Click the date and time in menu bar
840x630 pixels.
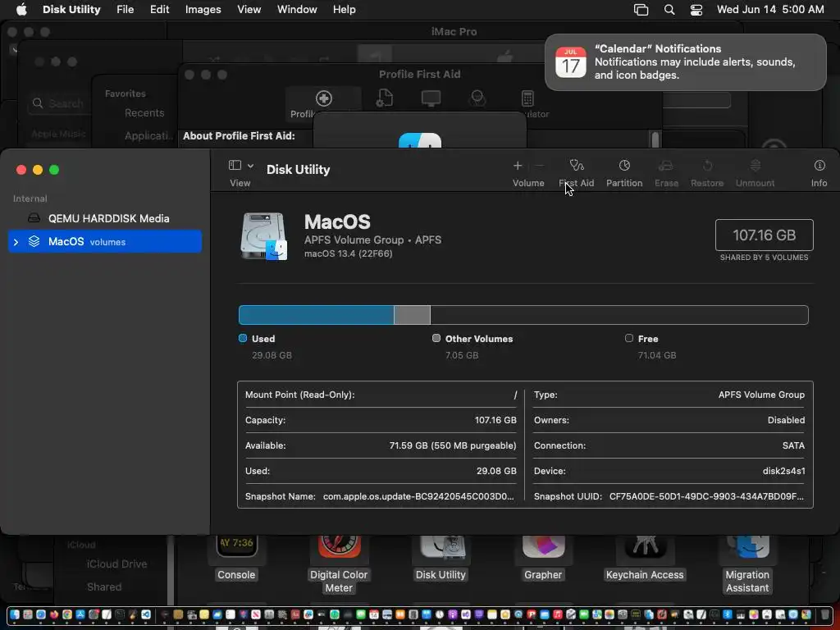coord(769,10)
